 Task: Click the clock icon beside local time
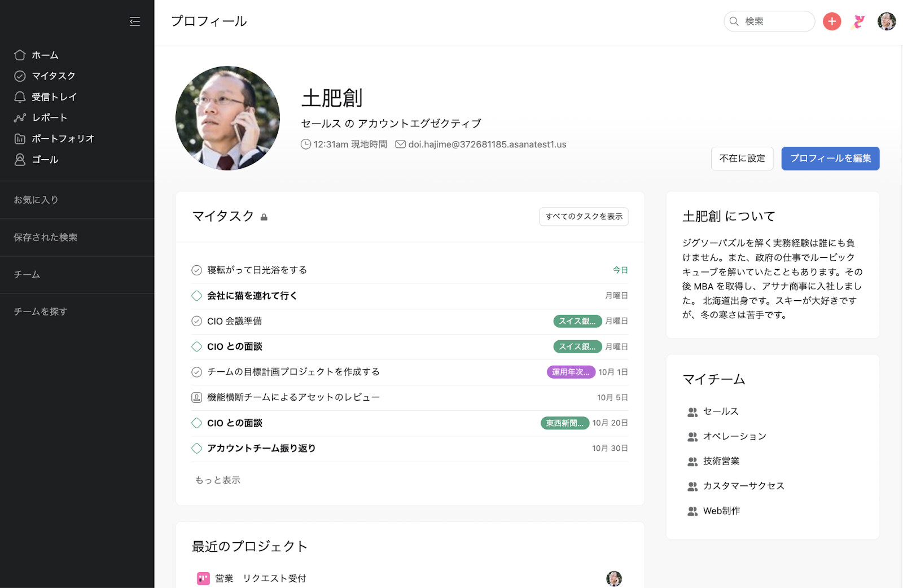tap(306, 144)
